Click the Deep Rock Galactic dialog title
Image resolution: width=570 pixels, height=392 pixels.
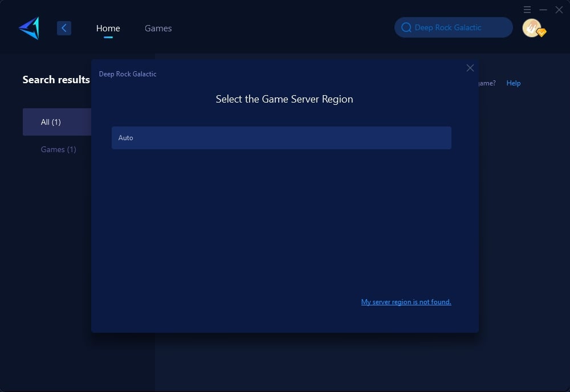[128, 73]
